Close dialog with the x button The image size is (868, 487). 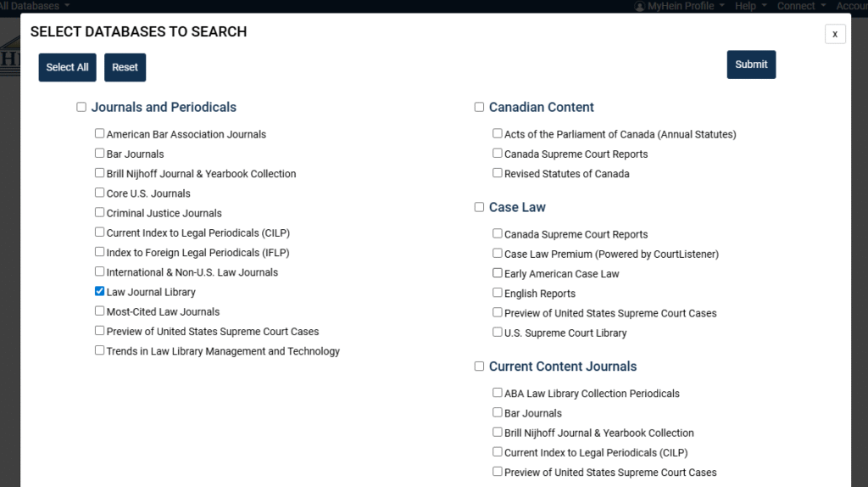coord(835,34)
